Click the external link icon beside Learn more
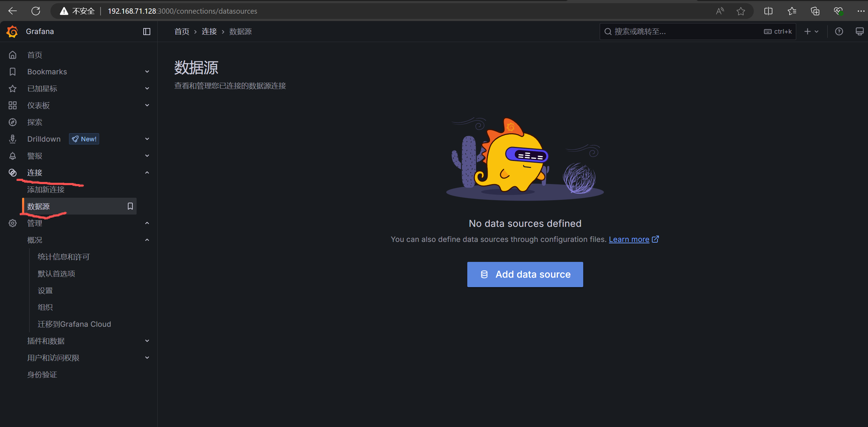Viewport: 868px width, 427px height. [x=655, y=239]
